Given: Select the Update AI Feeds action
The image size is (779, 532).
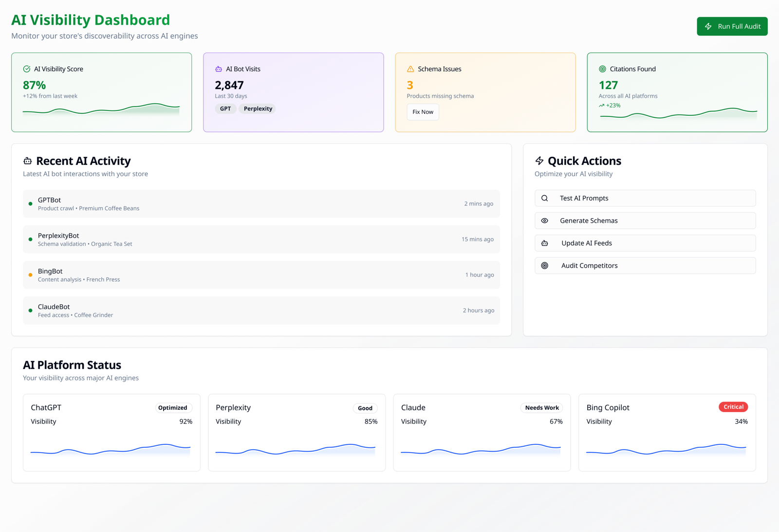Looking at the screenshot, I should point(645,243).
